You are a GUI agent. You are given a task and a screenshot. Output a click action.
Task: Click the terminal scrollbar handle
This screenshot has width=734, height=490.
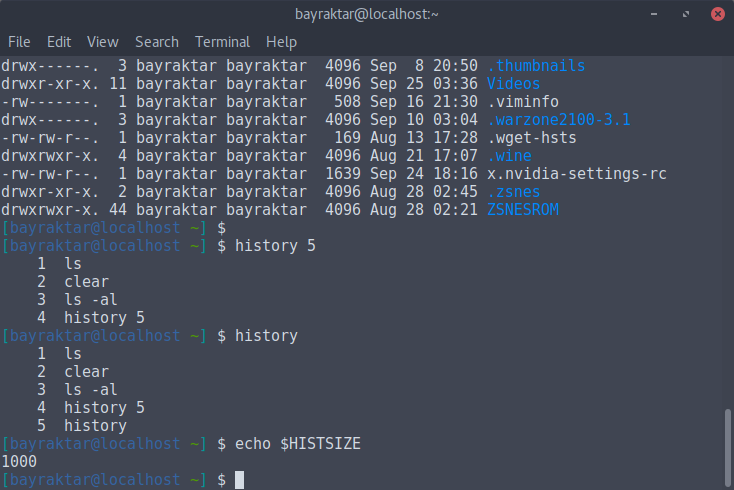(727, 448)
